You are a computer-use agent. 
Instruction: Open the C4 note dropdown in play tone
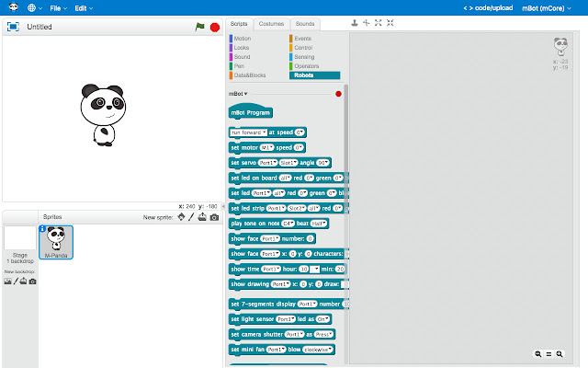[x=288, y=224]
